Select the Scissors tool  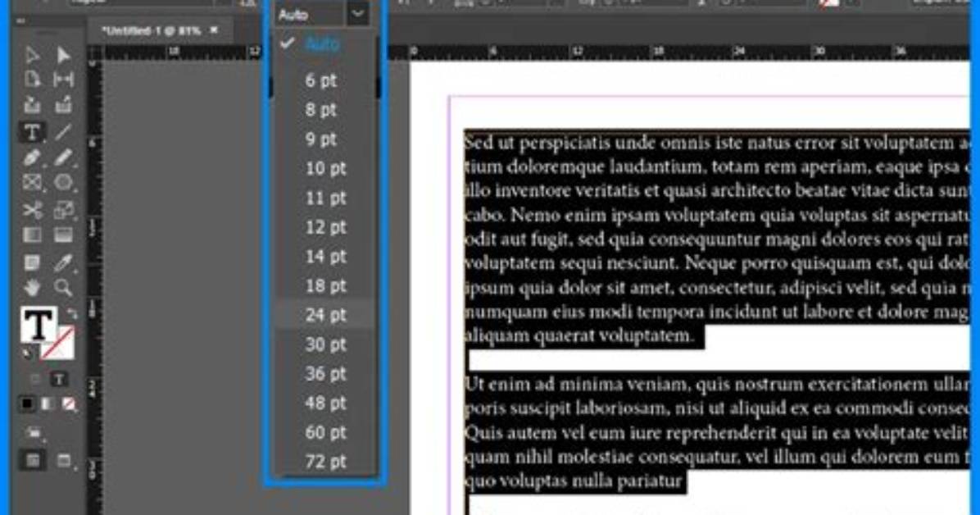pyautogui.click(x=32, y=210)
